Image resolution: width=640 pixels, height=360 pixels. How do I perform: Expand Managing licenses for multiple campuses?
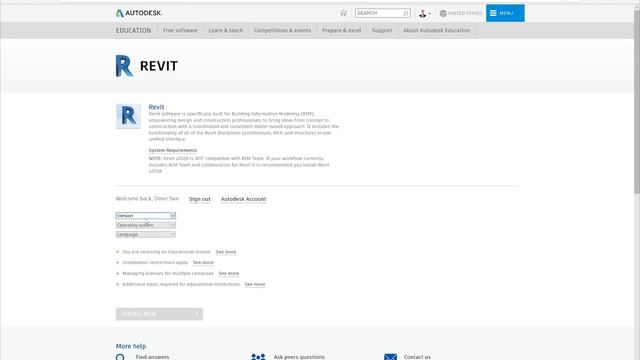[x=118, y=273]
